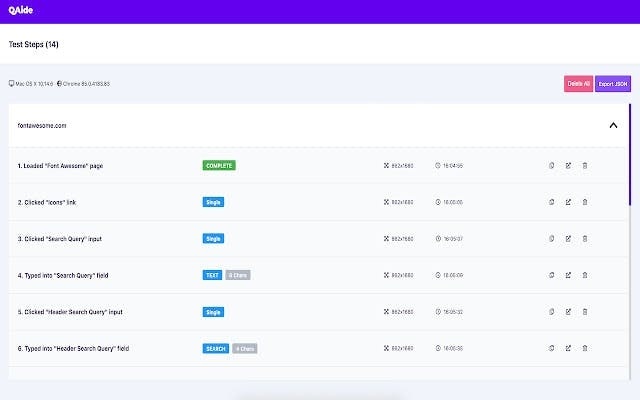
Task: Select step 4 Typed into "Search Query" field
Action: (63, 275)
